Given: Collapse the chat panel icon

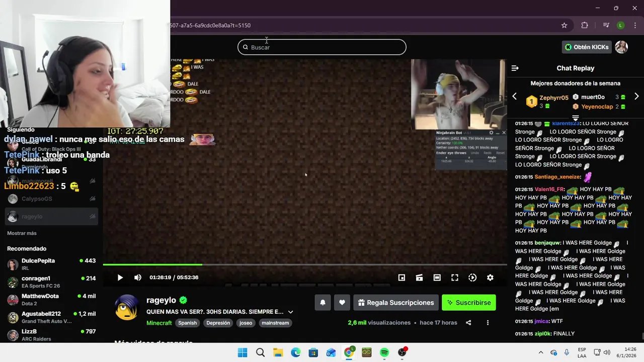Looking at the screenshot, I should click(x=515, y=68).
